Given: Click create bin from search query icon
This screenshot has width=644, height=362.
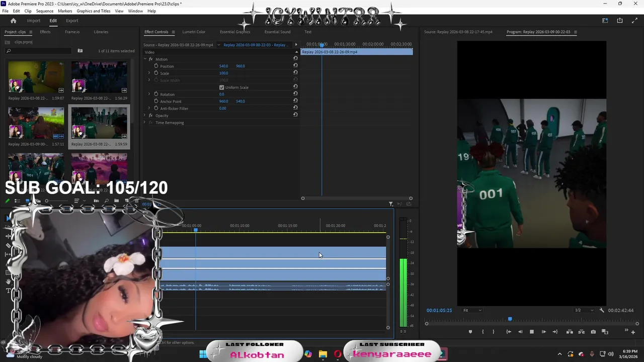Looking at the screenshot, I should 80,51.
